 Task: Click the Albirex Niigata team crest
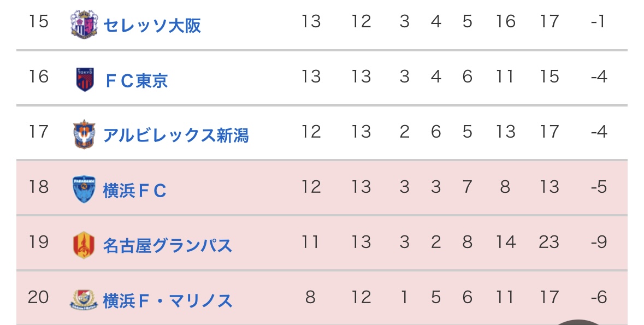click(84, 134)
